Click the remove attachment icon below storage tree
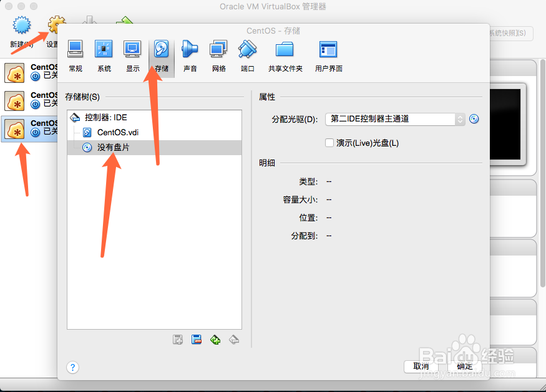546x392 pixels. pyautogui.click(x=234, y=340)
